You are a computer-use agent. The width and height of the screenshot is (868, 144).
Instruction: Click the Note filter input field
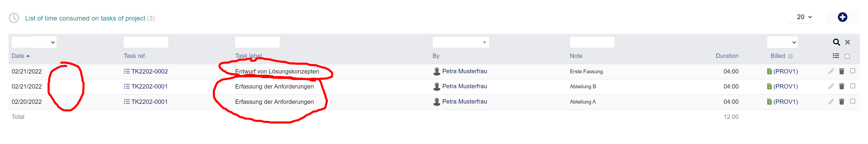click(592, 42)
